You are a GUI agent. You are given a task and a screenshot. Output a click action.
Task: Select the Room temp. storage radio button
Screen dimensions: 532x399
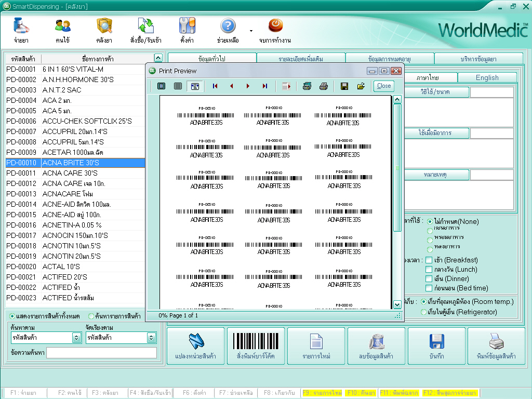coord(423,302)
